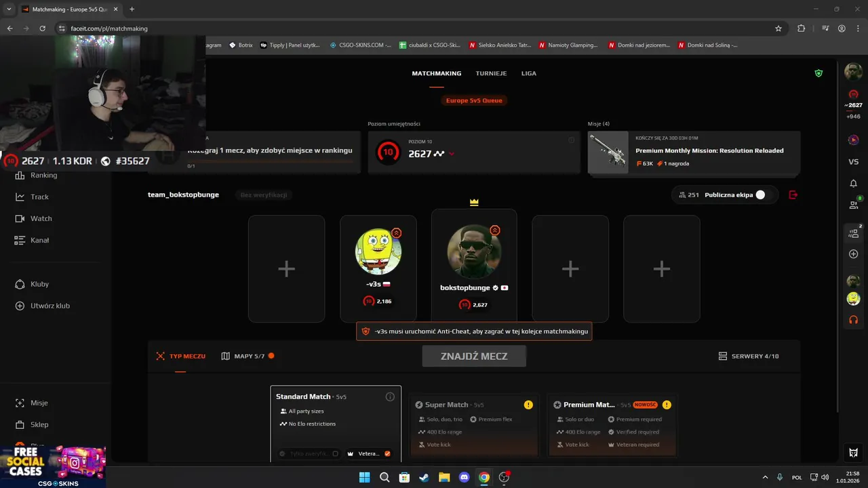This screenshot has width=868, height=488.
Task: Switch to the LIGA tab
Action: (528, 73)
